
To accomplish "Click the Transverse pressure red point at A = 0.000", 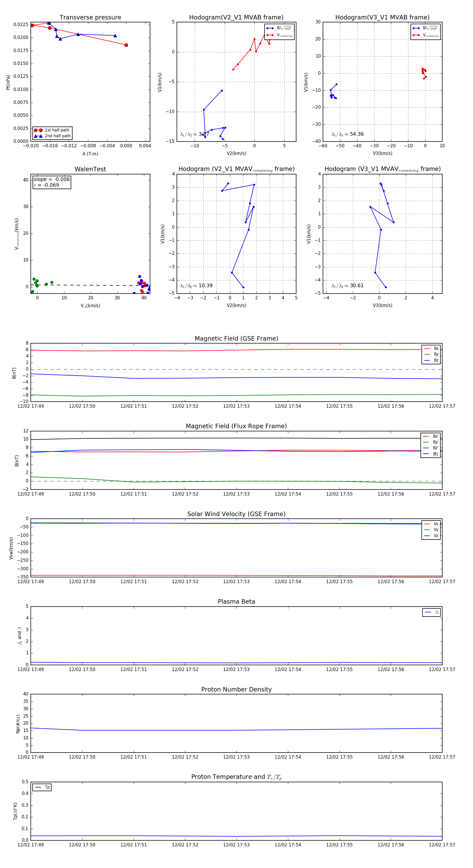I will pyautogui.click(x=126, y=45).
